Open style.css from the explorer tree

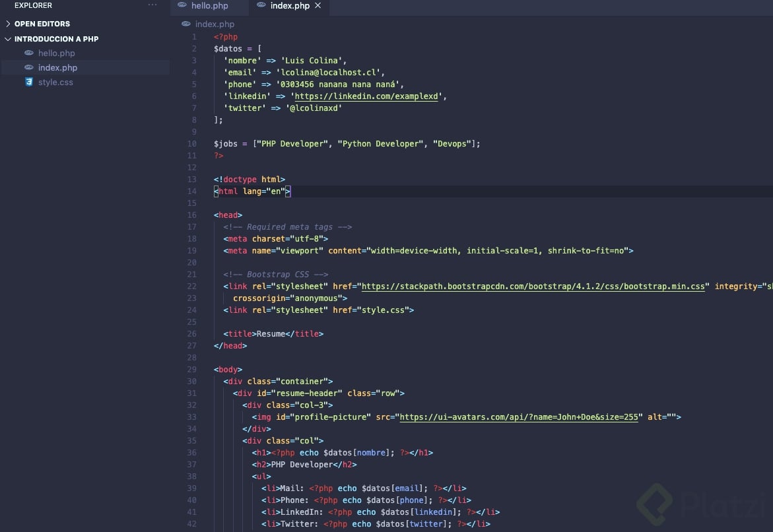pyautogui.click(x=55, y=82)
